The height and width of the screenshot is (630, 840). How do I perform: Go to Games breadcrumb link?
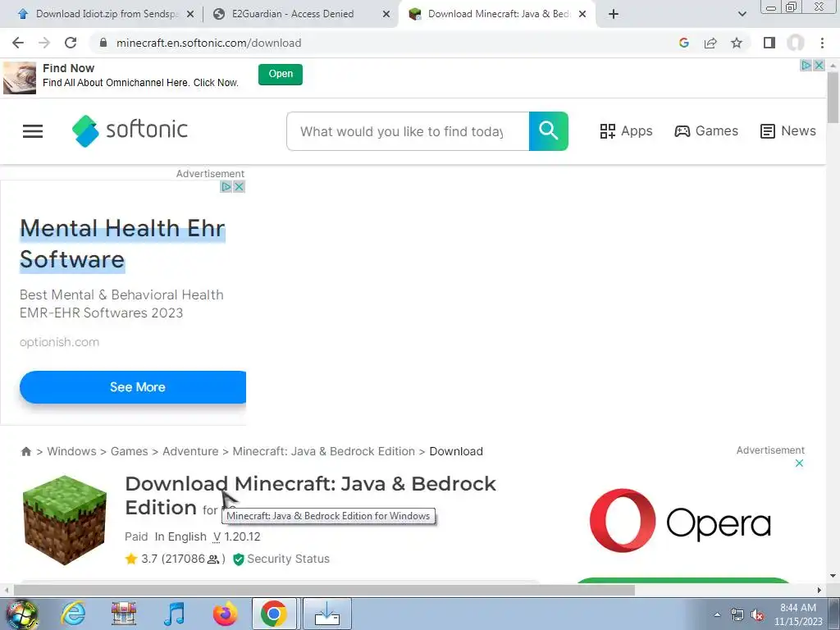(x=129, y=451)
